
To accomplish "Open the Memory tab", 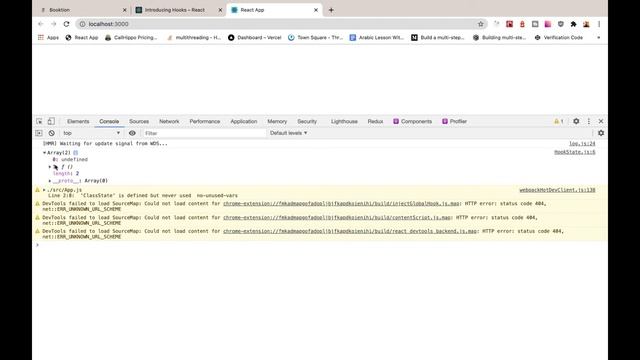I will click(x=277, y=121).
